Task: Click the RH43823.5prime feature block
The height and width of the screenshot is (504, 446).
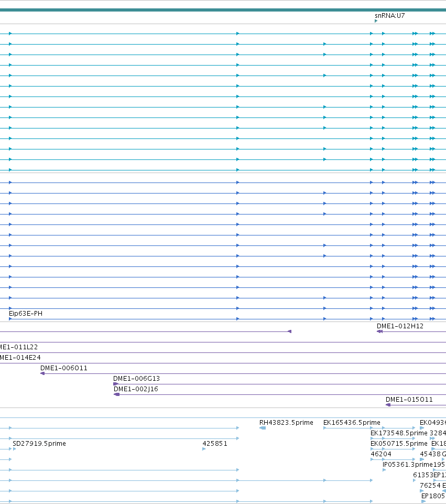Action: [263, 428]
